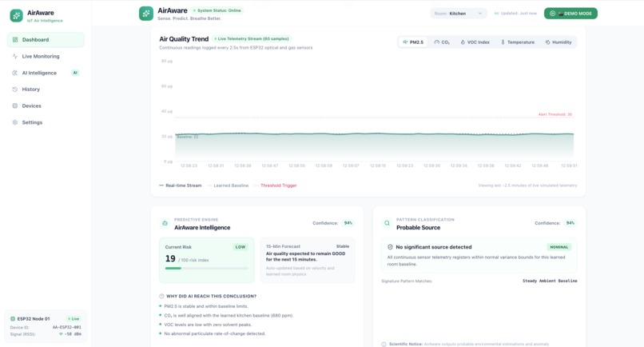Click the System Status Online badge

click(217, 10)
